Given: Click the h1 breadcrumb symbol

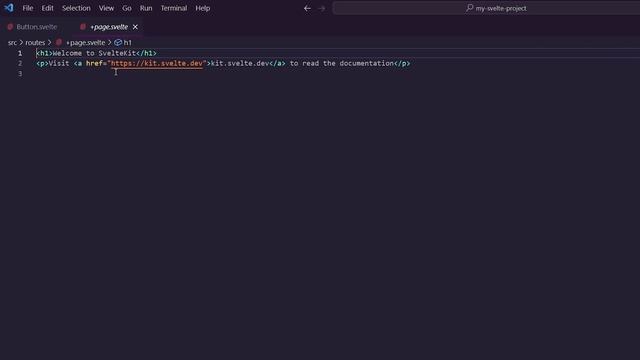Looking at the screenshot, I should tap(128, 42).
